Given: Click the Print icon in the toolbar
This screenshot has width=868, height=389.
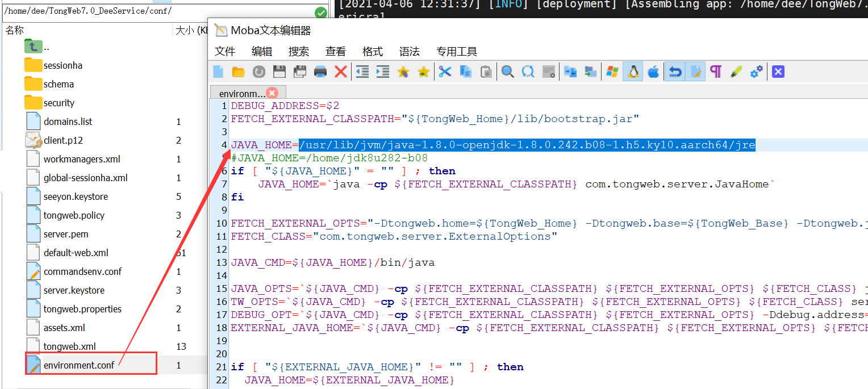Looking at the screenshot, I should click(x=320, y=72).
